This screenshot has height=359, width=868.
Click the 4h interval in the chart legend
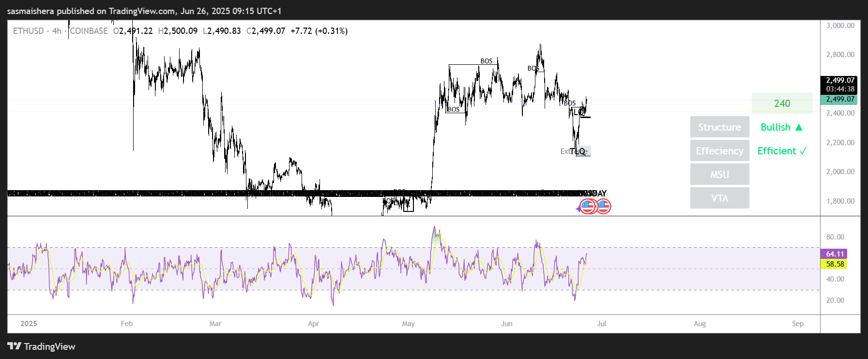(x=57, y=31)
